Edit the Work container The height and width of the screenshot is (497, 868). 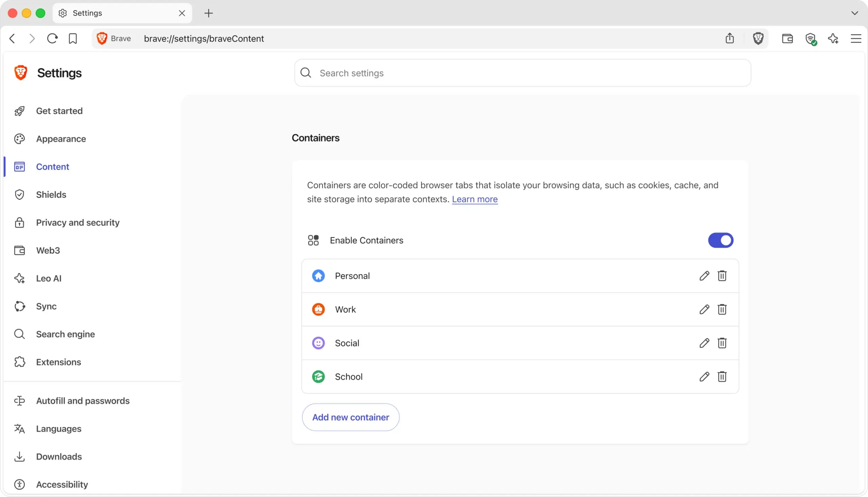click(704, 309)
